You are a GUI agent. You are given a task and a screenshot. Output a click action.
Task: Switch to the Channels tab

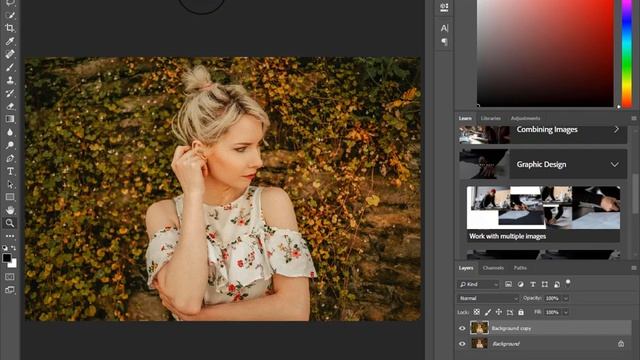pos(493,268)
